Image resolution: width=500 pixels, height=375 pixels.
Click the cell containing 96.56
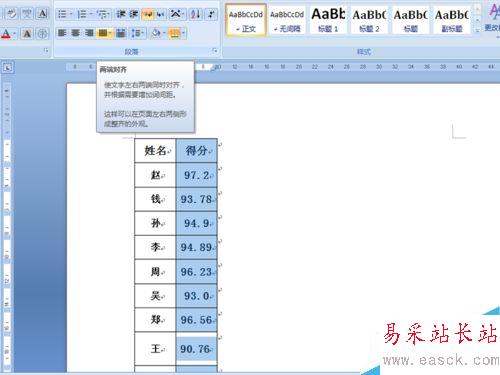(x=197, y=320)
